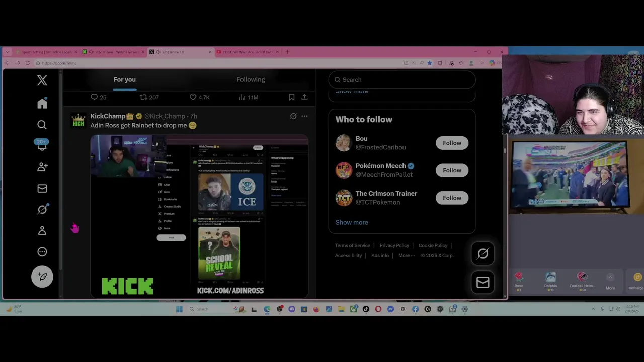Go to Home via the house icon
This screenshot has width=644, height=362.
(42, 103)
